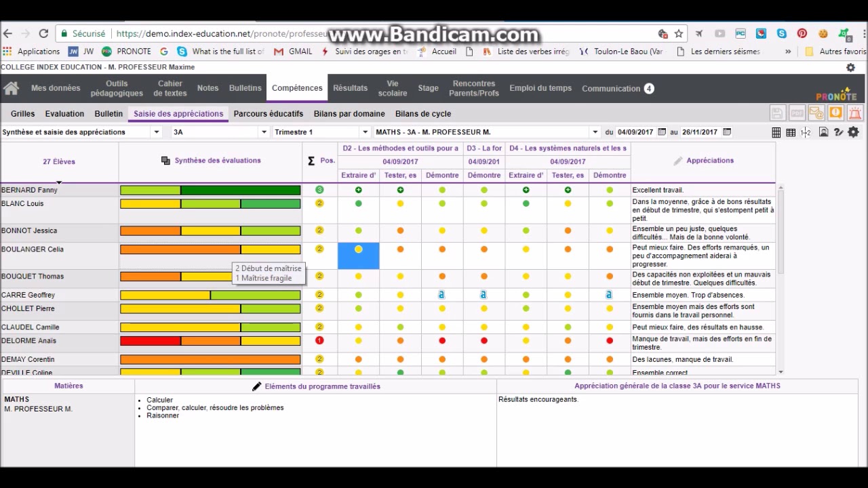Click the PDF export icon
Viewport: 868px width, 488px height.
(797, 113)
